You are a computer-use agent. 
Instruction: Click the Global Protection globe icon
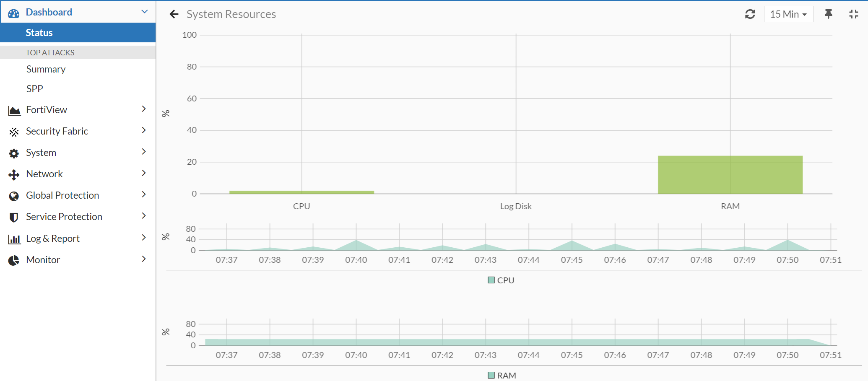coord(14,196)
